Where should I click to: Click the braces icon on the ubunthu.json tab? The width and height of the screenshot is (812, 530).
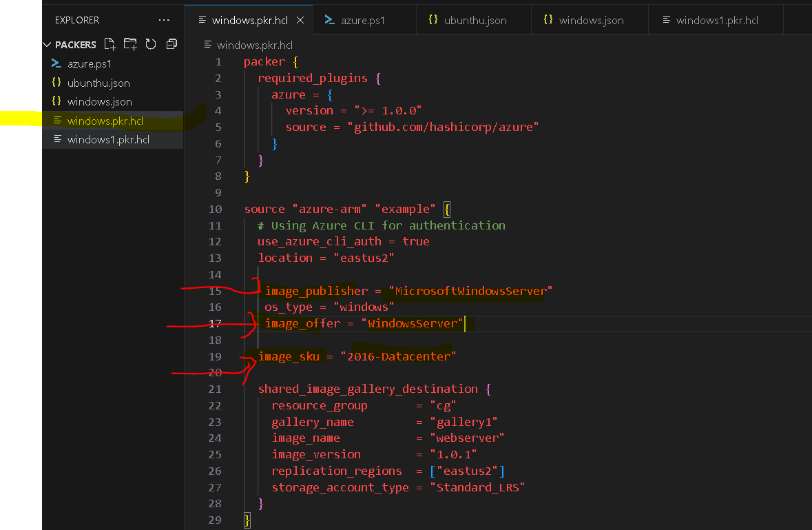[433, 20]
